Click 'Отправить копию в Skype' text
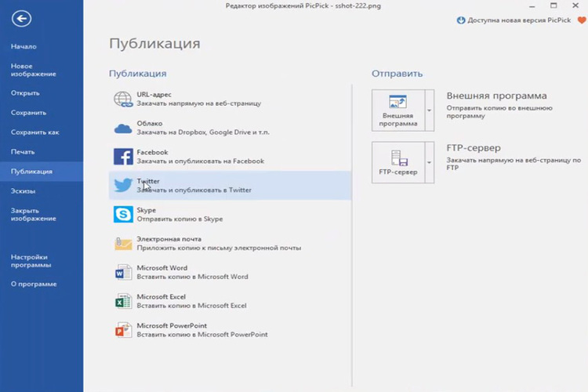 pos(180,219)
